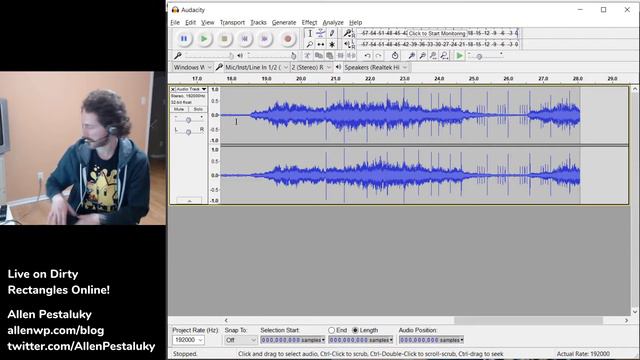The height and width of the screenshot is (360, 640).
Task: Click the Selection Start samples field
Action: click(x=293, y=340)
